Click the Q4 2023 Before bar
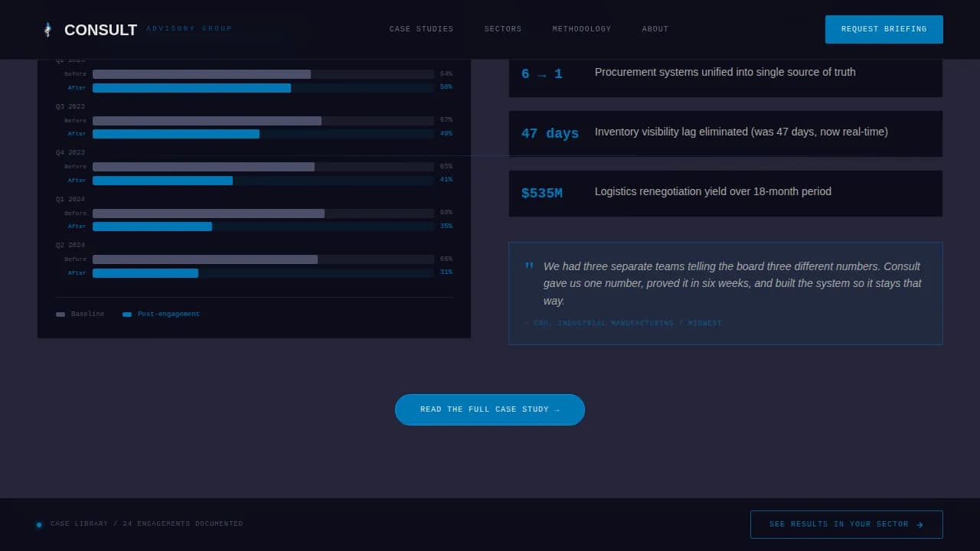 (x=204, y=167)
